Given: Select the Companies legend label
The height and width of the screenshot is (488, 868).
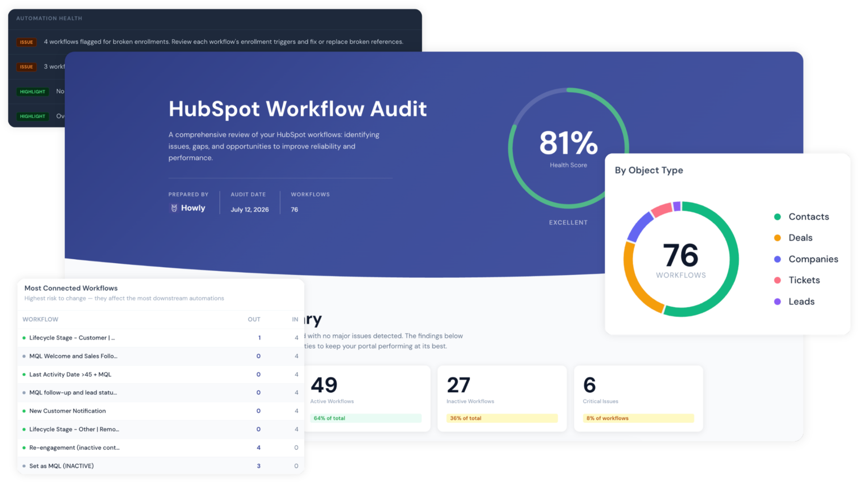Looking at the screenshot, I should click(813, 259).
